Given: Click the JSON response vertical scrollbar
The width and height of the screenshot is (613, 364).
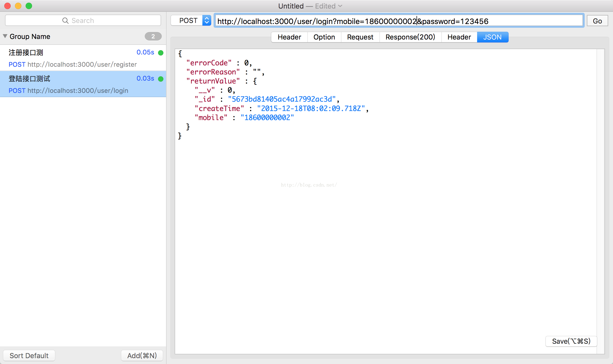Looking at the screenshot, I should click(600, 201).
